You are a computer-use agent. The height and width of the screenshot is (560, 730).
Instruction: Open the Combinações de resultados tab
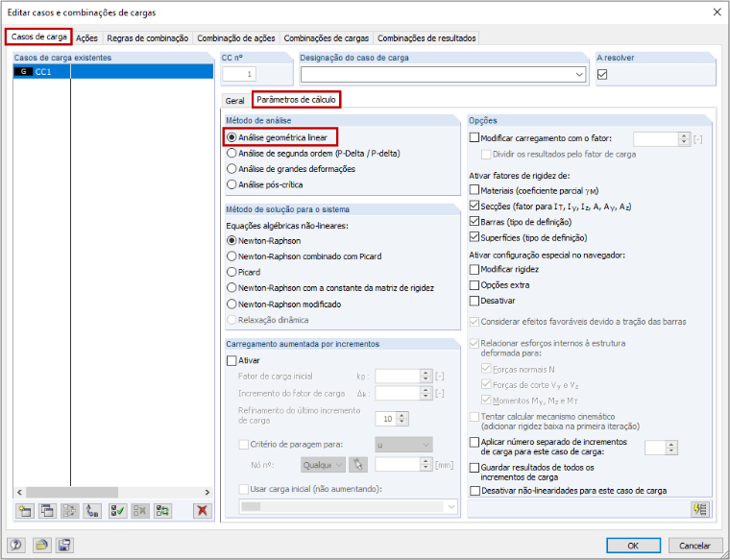click(x=426, y=38)
